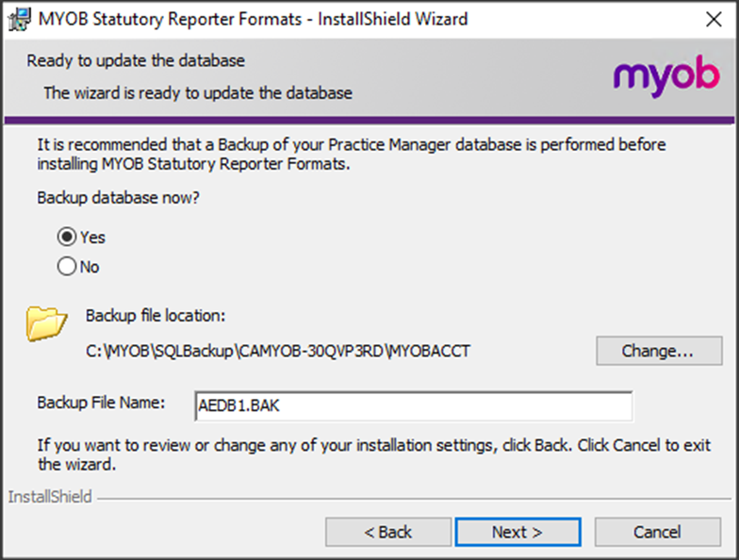The image size is (739, 560).
Task: Click the 'wizard is ready to update' subheading
Action: point(198,92)
